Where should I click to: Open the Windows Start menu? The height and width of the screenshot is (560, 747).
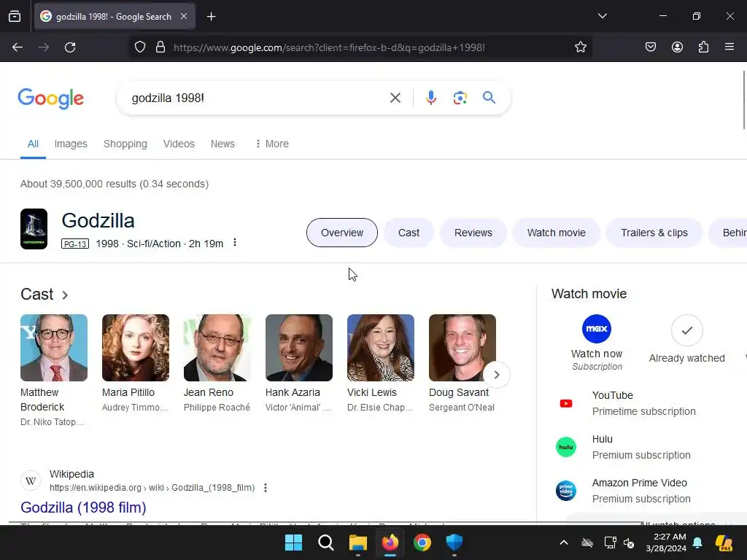click(x=293, y=542)
